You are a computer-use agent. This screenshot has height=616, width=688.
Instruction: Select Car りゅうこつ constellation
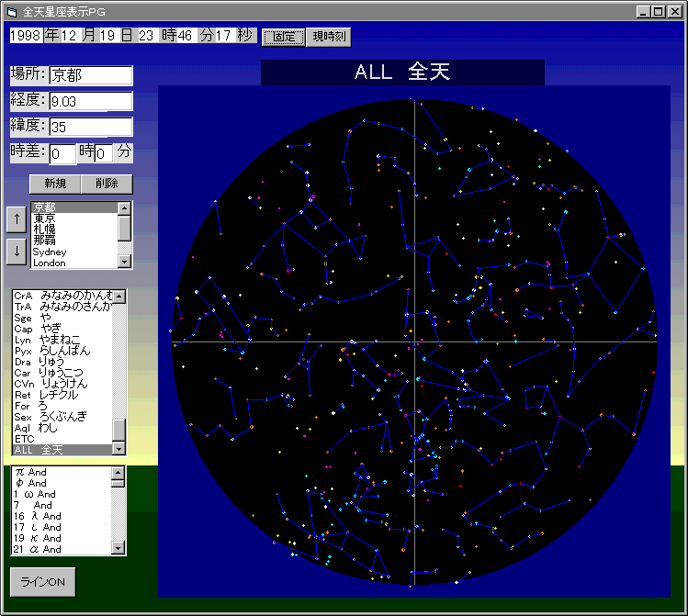(x=62, y=373)
